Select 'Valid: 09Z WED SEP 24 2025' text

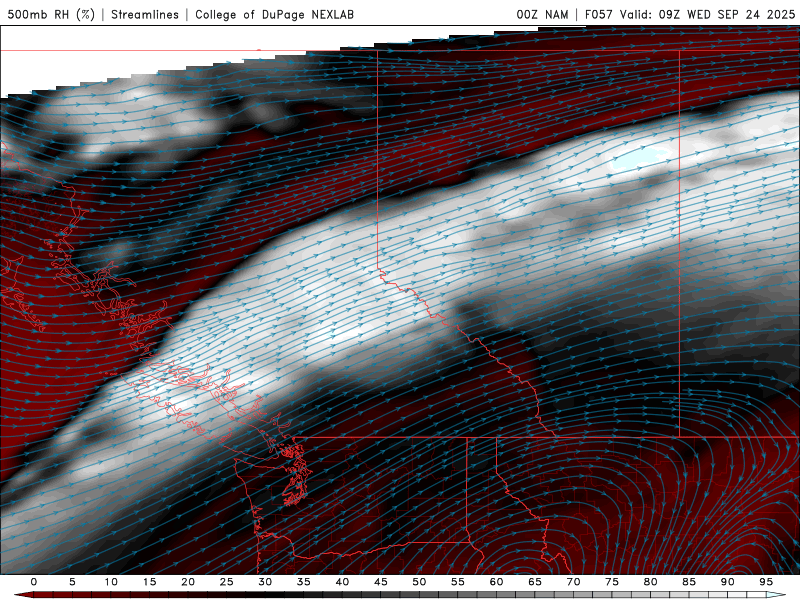707,14
